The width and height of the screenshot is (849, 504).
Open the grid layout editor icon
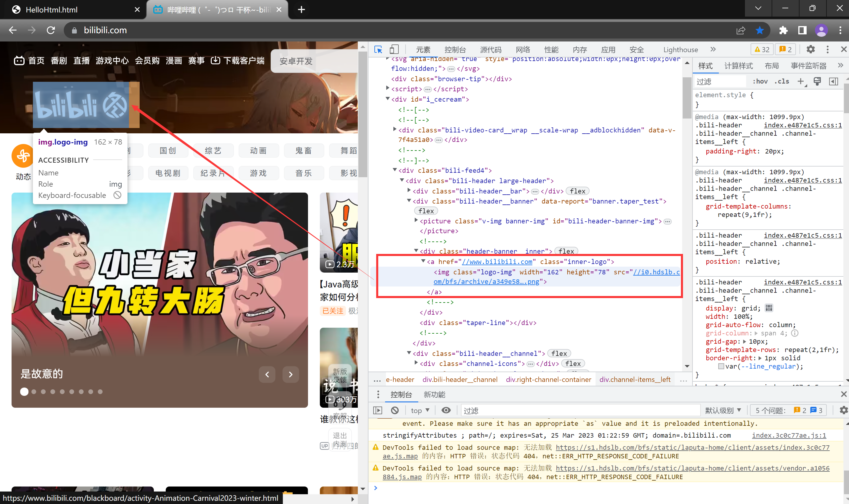click(769, 308)
